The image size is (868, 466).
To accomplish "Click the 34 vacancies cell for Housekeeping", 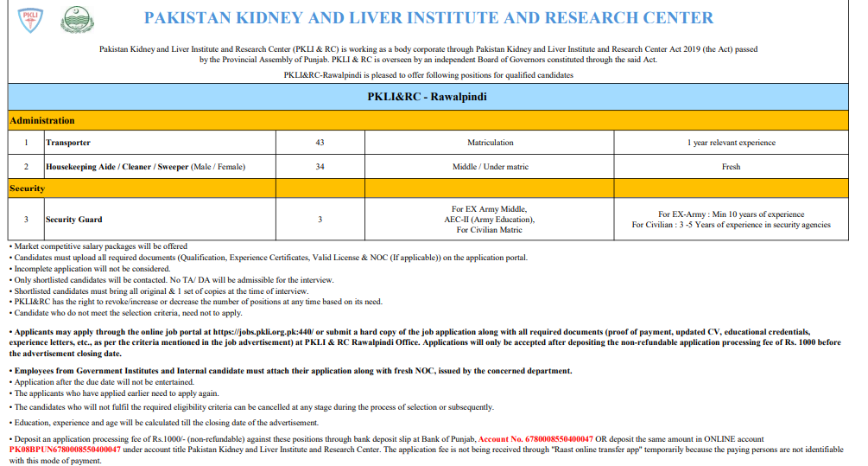I will click(320, 166).
